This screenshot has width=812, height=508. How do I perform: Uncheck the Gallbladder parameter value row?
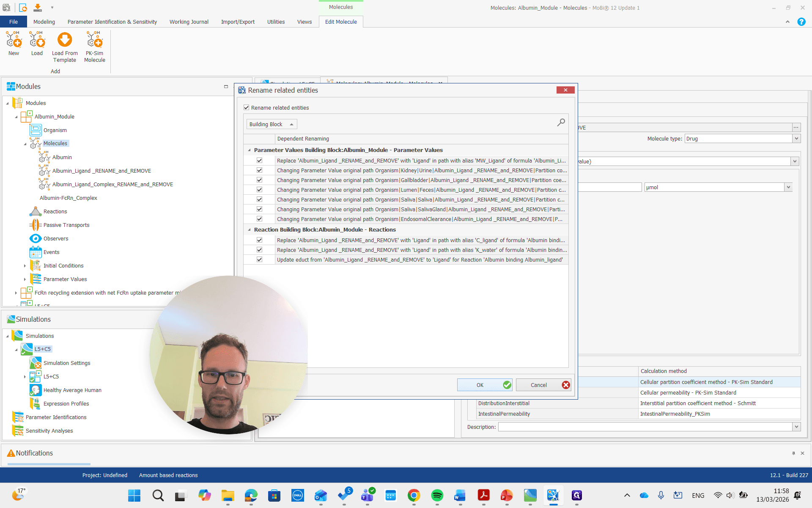[259, 180]
